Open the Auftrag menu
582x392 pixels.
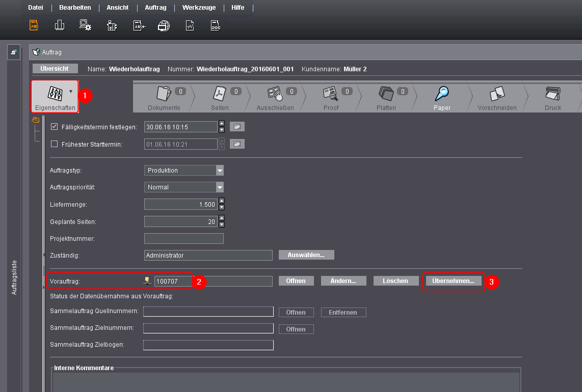[x=155, y=8]
